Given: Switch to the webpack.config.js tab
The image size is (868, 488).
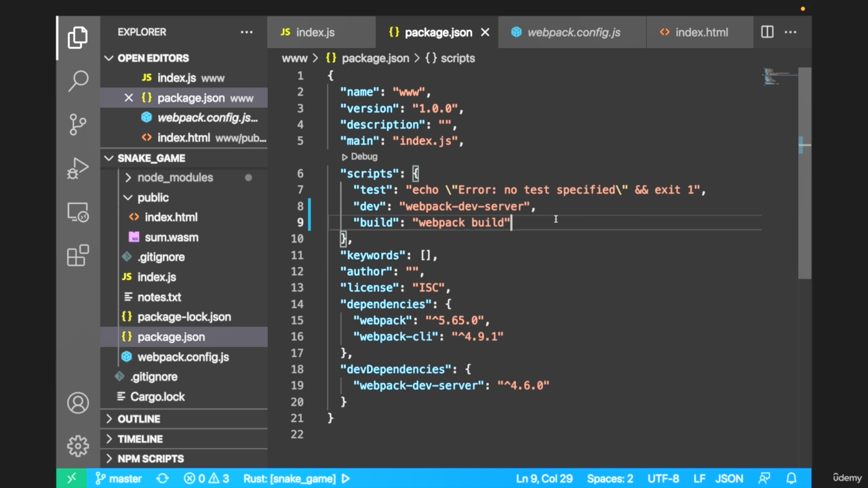Looking at the screenshot, I should coord(573,33).
